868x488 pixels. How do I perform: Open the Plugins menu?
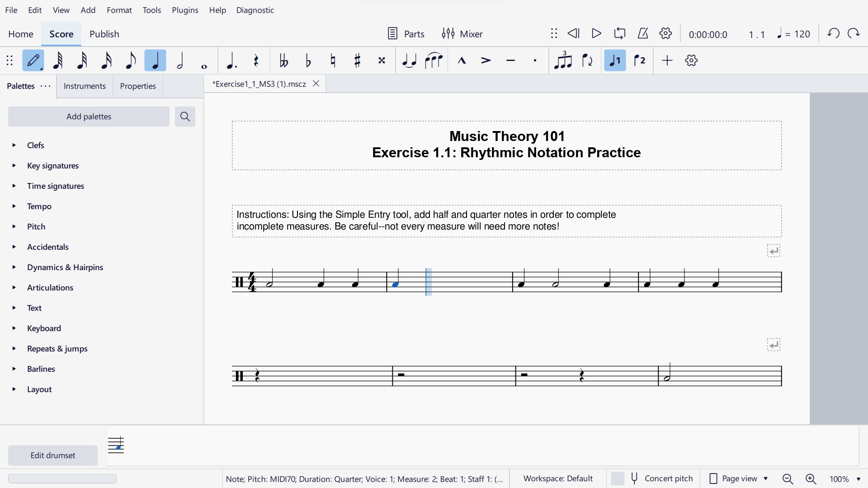pyautogui.click(x=185, y=10)
